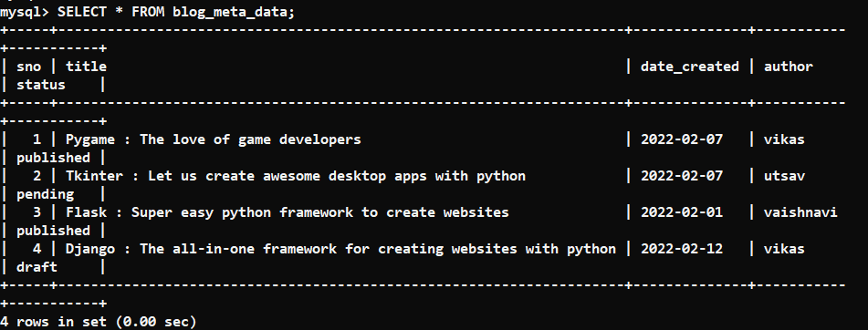Click sno value 1

point(37,139)
